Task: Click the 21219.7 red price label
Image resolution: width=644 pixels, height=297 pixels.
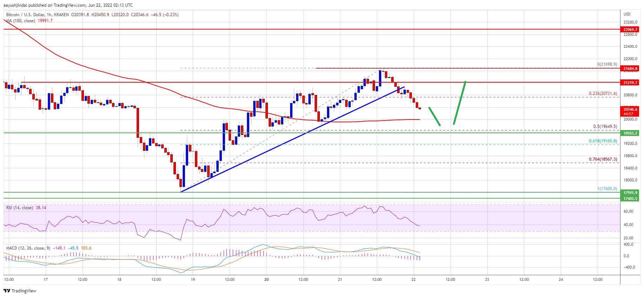Action: [630, 83]
